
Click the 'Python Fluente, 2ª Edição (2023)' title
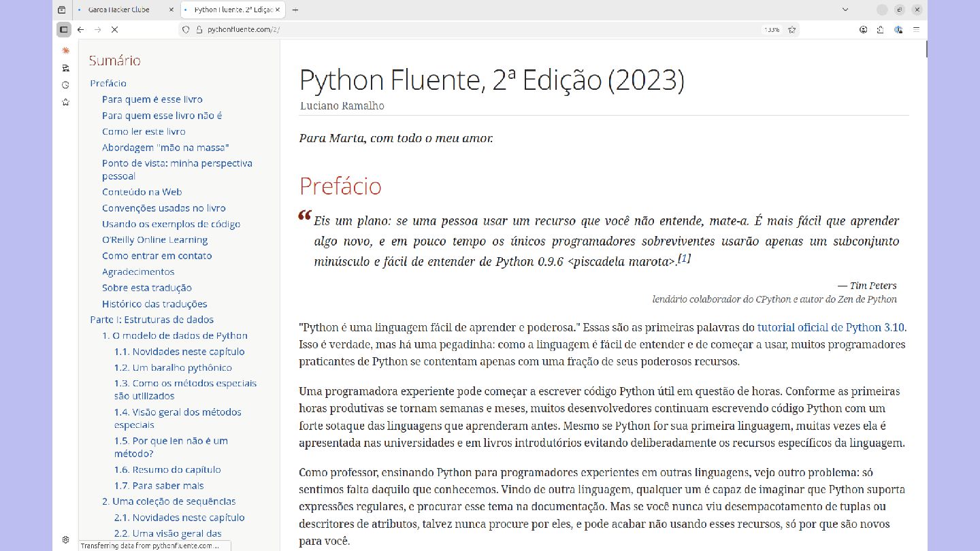(x=491, y=80)
